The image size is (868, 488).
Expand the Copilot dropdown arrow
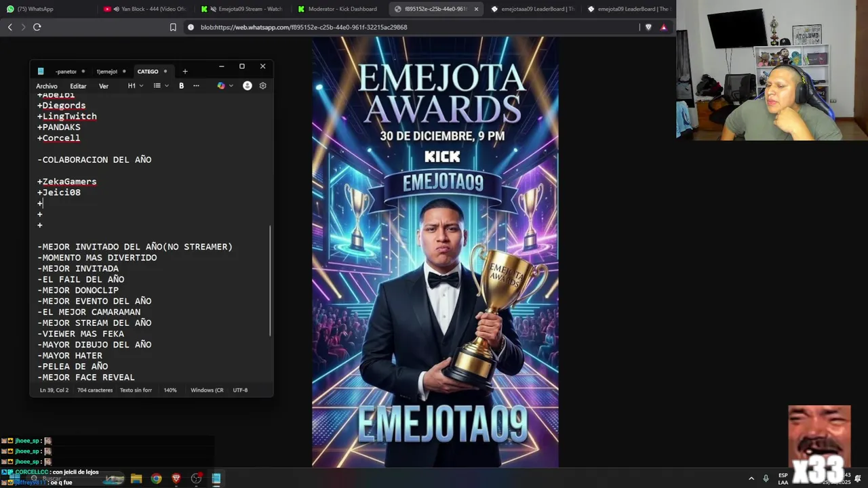[x=231, y=86]
